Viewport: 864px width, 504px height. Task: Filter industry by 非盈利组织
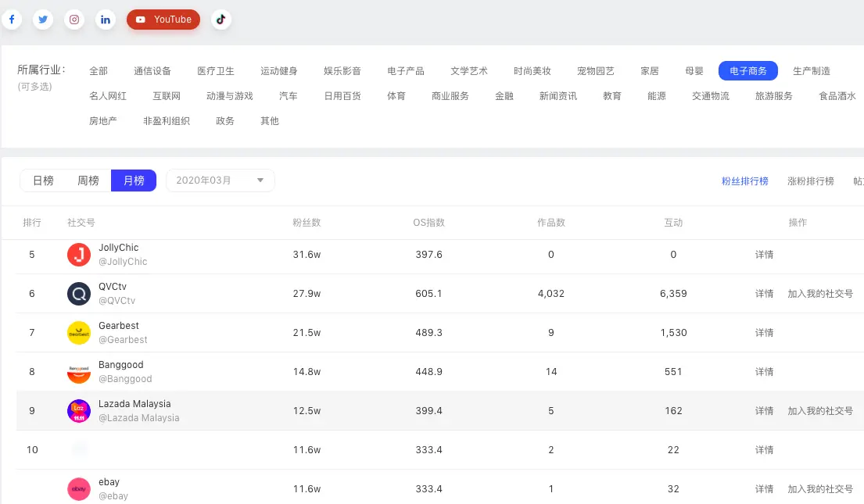tap(167, 120)
